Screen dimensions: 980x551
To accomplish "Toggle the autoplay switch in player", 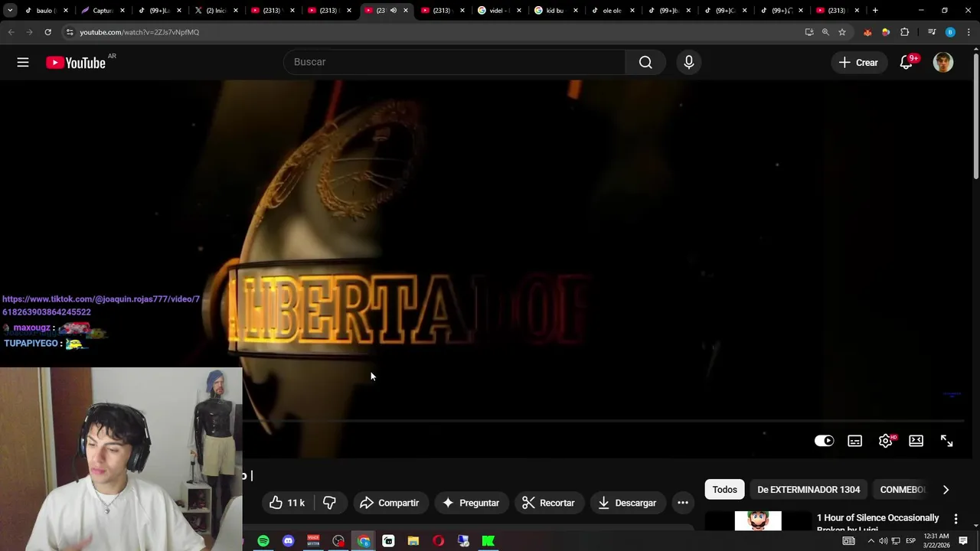I will click(x=824, y=441).
